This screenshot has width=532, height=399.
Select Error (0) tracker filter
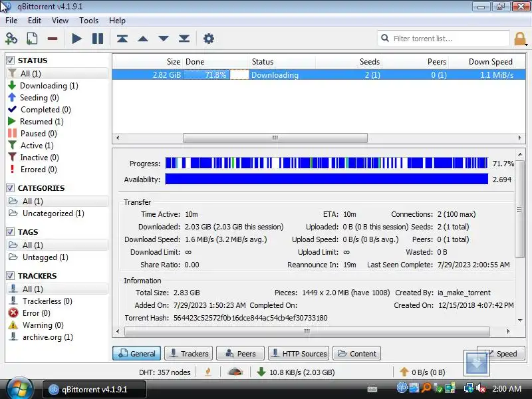[37, 313]
